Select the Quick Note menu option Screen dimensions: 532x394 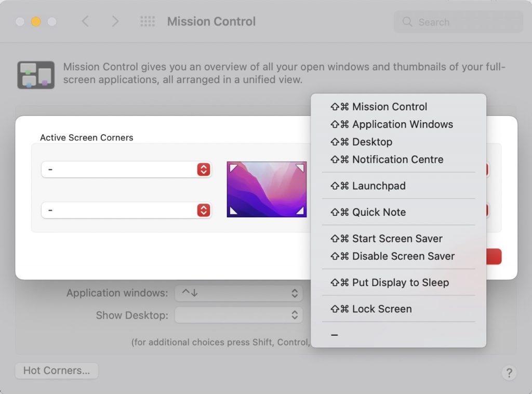[x=379, y=212]
